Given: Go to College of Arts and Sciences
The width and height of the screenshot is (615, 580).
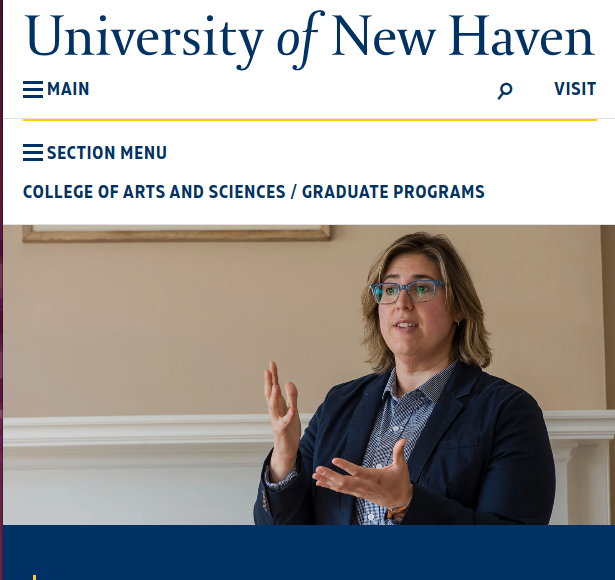Looking at the screenshot, I should (154, 191).
